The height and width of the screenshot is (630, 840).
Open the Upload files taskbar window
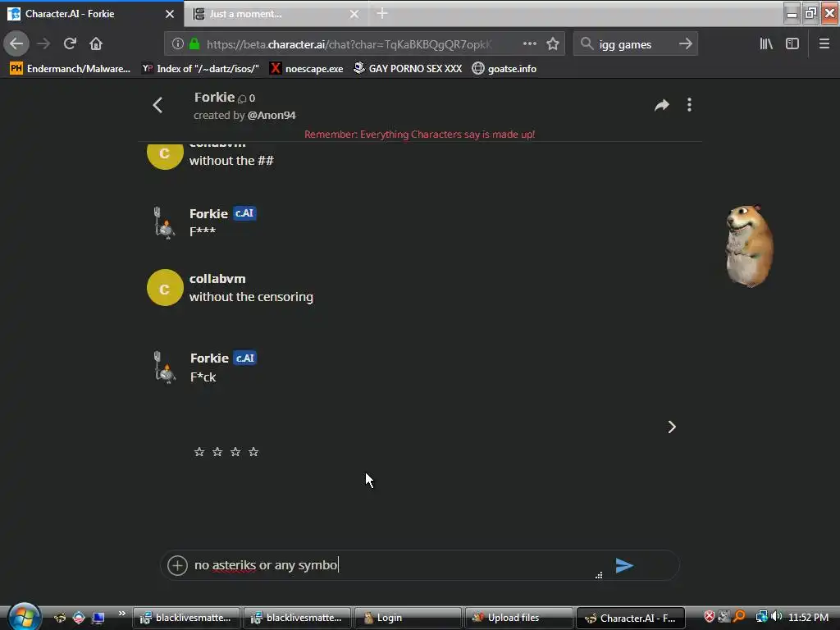click(518, 618)
